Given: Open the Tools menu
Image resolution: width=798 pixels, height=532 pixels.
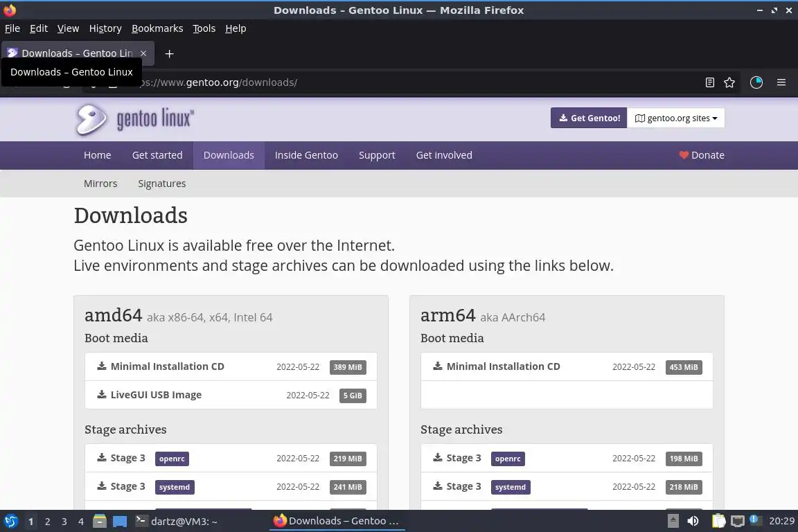Looking at the screenshot, I should pyautogui.click(x=204, y=28).
